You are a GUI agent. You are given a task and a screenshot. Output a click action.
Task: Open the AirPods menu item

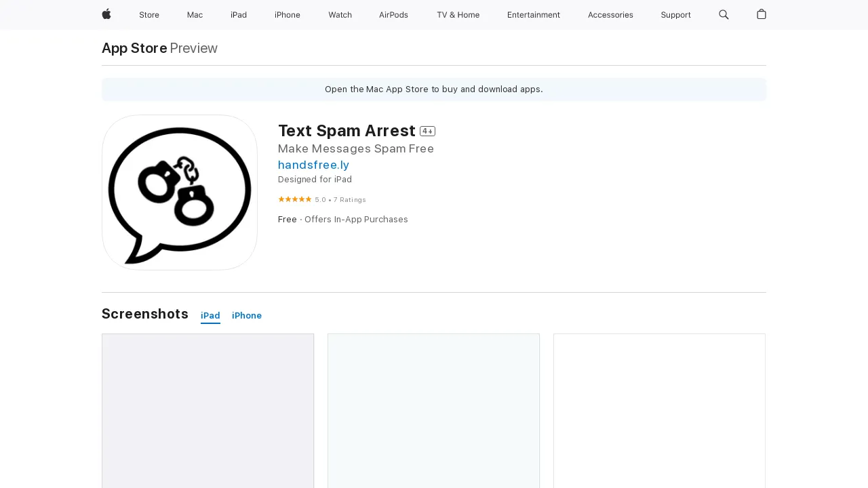(393, 15)
